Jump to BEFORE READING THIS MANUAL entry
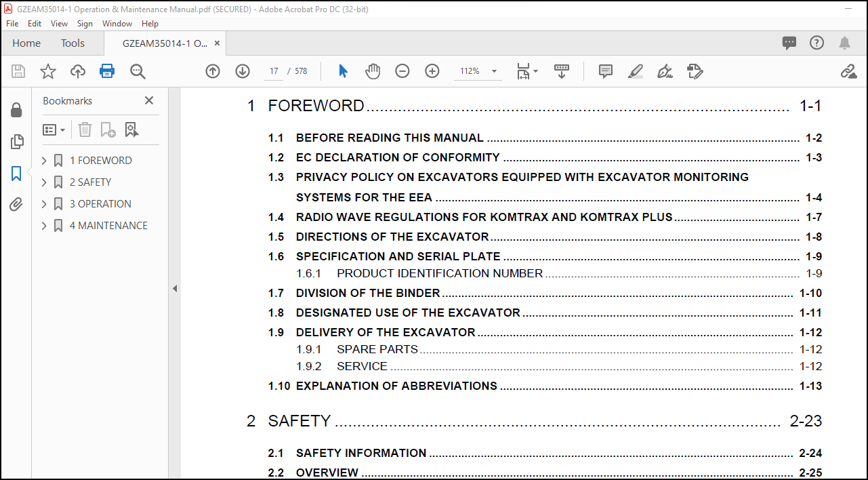868x480 pixels. pyautogui.click(x=390, y=138)
